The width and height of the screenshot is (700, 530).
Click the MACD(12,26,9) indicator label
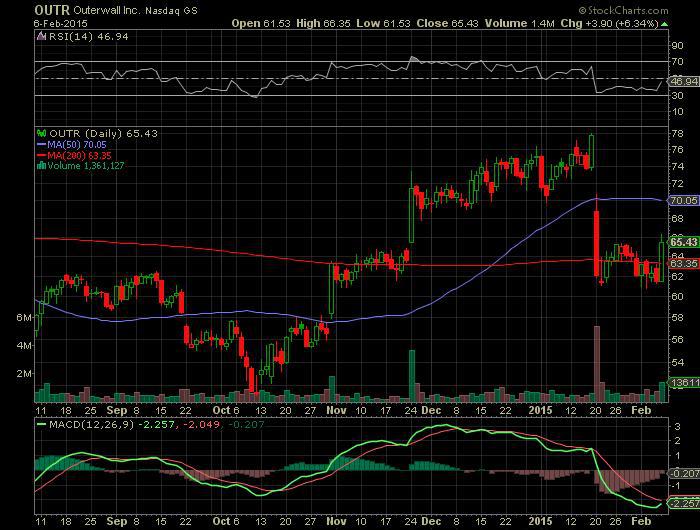click(x=92, y=424)
